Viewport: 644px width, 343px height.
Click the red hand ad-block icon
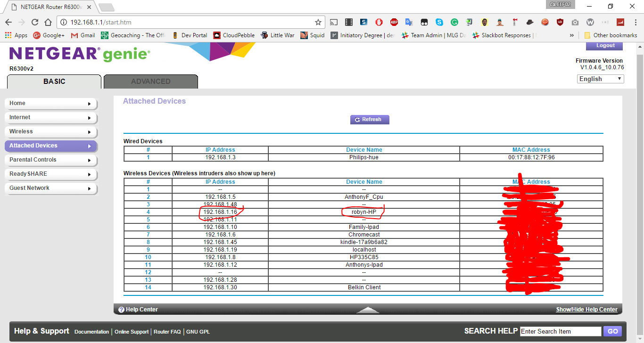(x=379, y=22)
